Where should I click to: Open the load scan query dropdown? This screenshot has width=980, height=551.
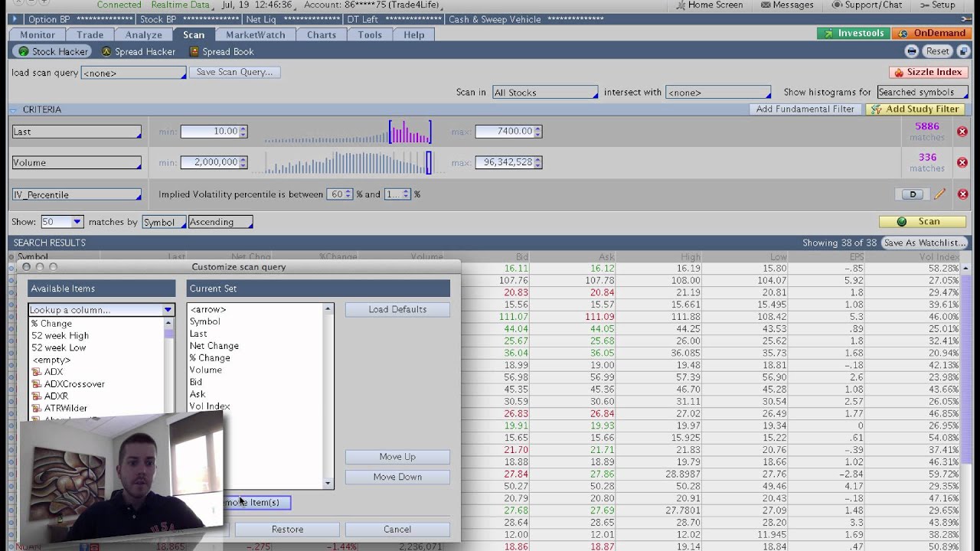pyautogui.click(x=133, y=73)
